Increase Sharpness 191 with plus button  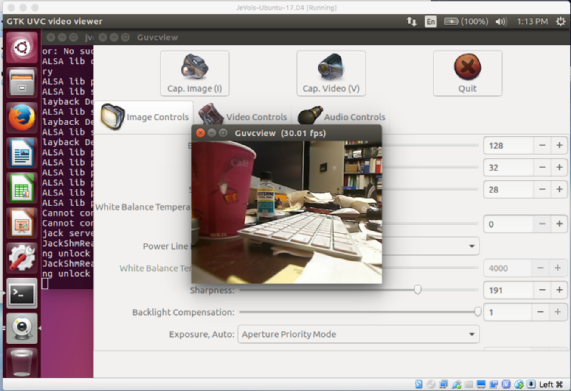click(x=559, y=290)
